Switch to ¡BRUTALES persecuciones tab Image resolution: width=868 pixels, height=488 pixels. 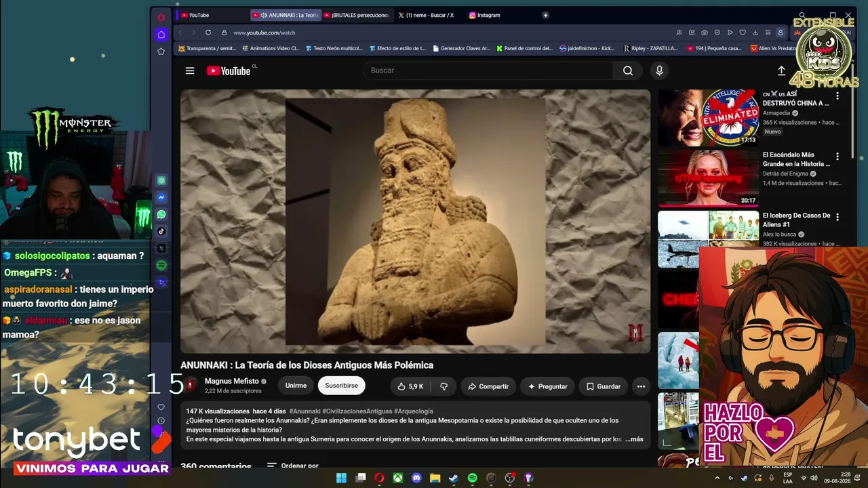pyautogui.click(x=357, y=15)
